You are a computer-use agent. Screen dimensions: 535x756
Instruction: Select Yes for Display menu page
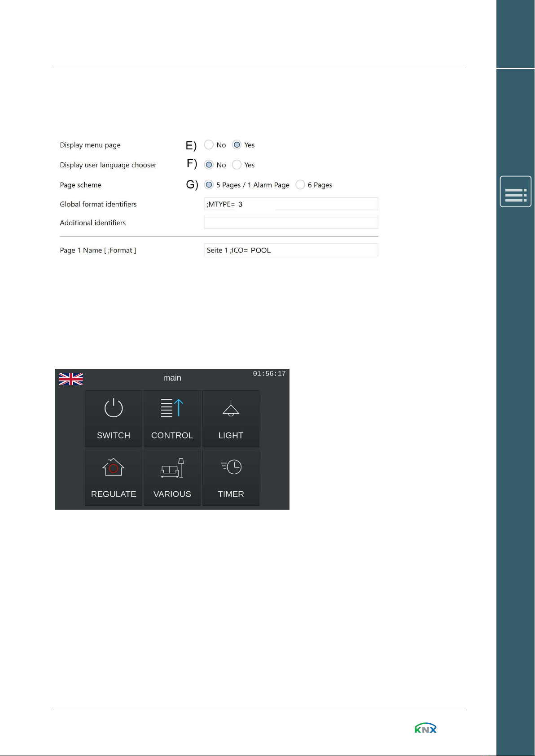click(237, 145)
